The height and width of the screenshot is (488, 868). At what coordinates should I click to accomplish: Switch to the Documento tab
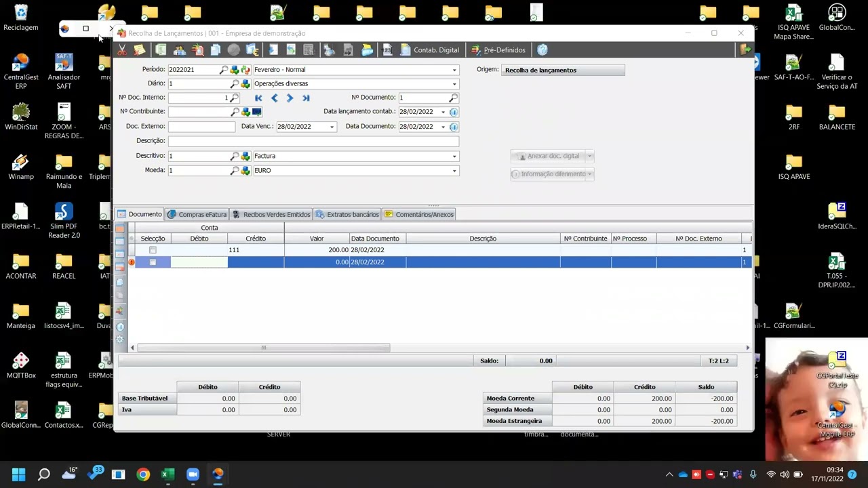click(x=140, y=214)
